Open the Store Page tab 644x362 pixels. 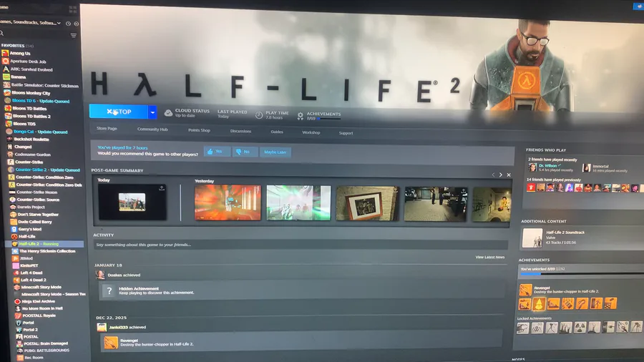(x=107, y=129)
